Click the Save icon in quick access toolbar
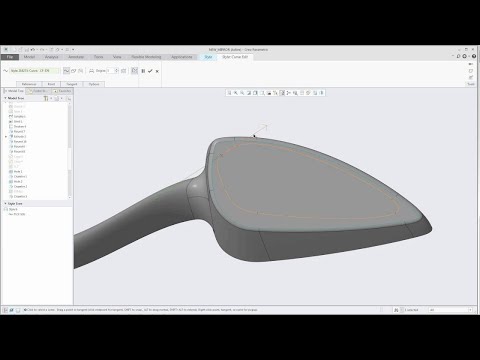Viewport: 480px width, 360px height. (x=26, y=49)
